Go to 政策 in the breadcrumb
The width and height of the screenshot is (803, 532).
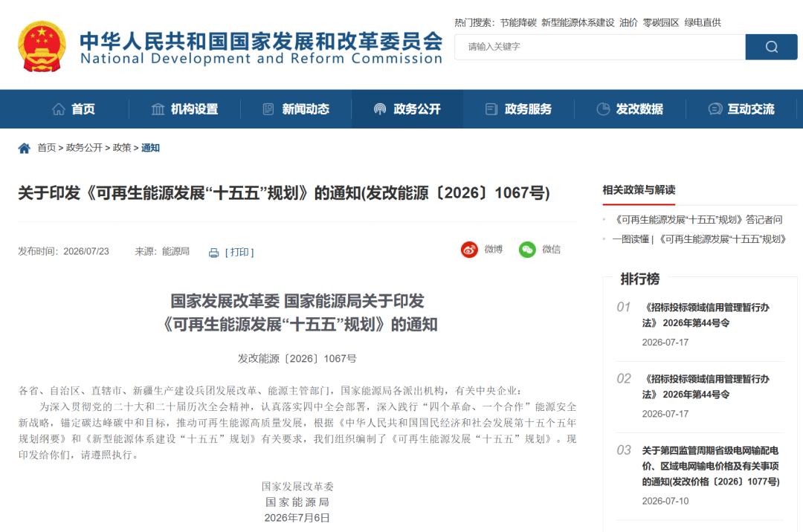pyautogui.click(x=122, y=148)
